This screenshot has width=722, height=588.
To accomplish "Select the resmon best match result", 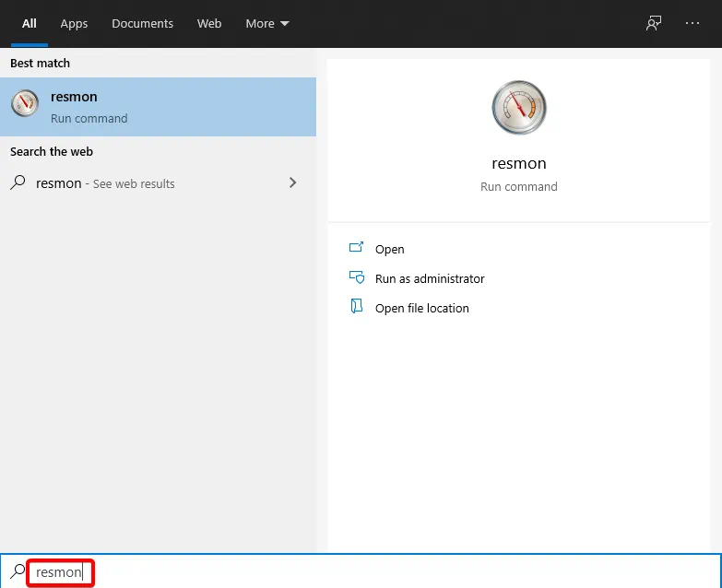I will [x=158, y=107].
